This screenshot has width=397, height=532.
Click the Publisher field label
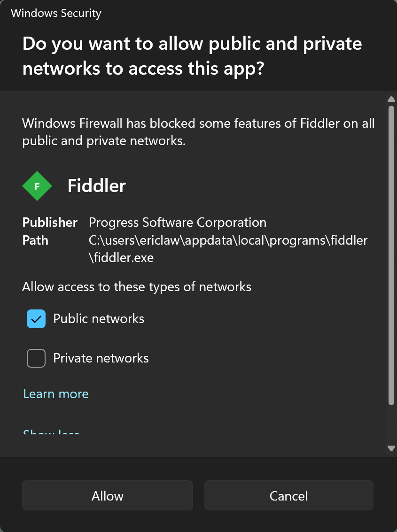coord(50,223)
